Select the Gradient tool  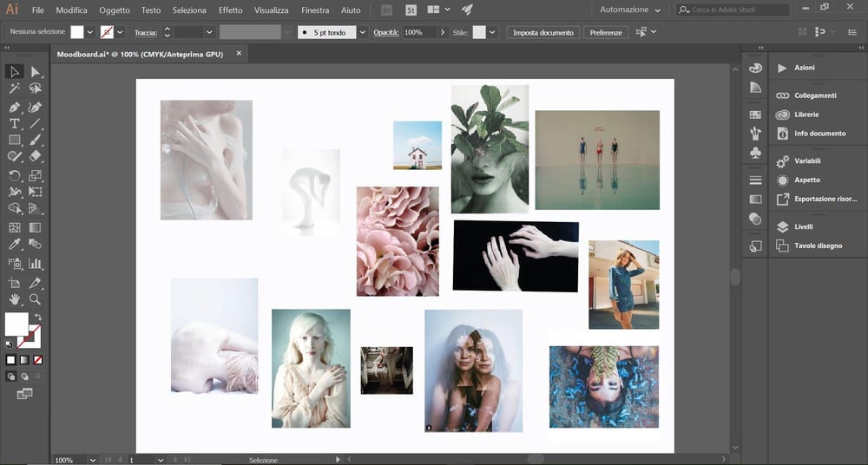click(x=35, y=227)
